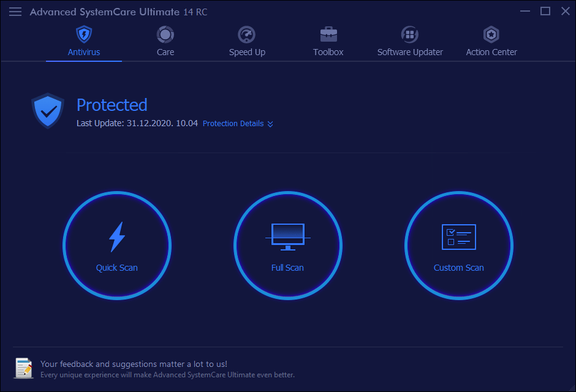Click the Toolbox briefcase icon
576x392 pixels.
[x=328, y=34]
